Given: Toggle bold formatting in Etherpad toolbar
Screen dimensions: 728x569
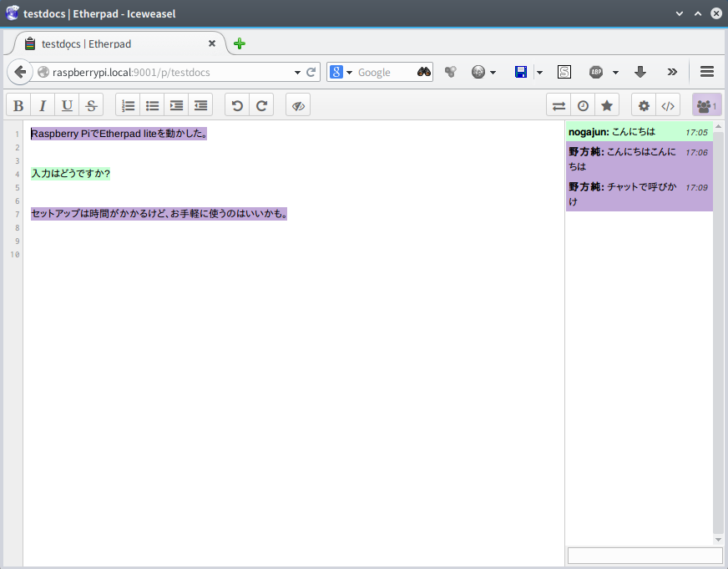Looking at the screenshot, I should [18, 105].
